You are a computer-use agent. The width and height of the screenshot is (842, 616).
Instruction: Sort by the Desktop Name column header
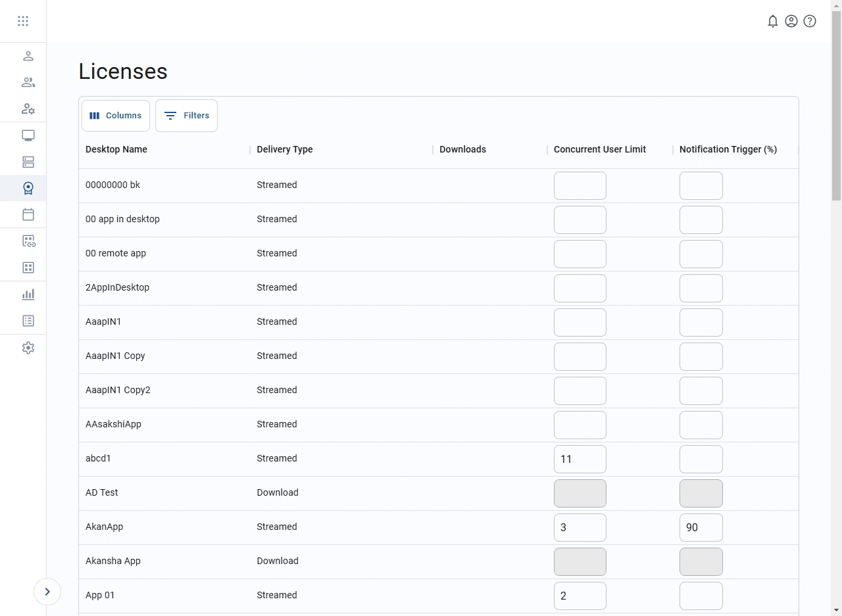(x=116, y=149)
